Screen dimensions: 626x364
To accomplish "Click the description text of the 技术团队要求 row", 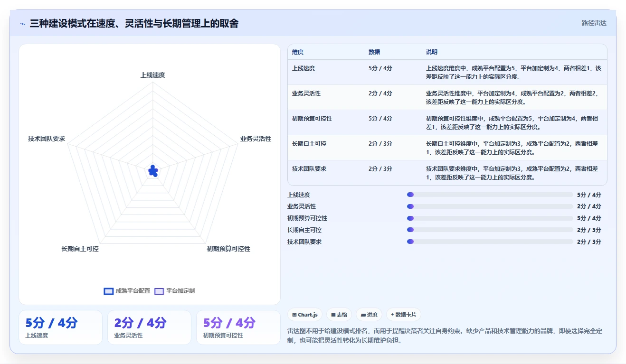I will [x=512, y=173].
